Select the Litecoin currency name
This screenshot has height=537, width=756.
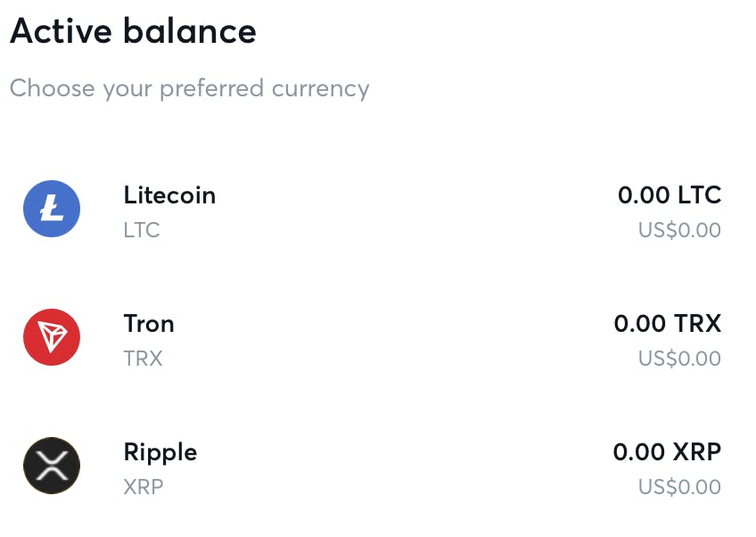pos(169,194)
